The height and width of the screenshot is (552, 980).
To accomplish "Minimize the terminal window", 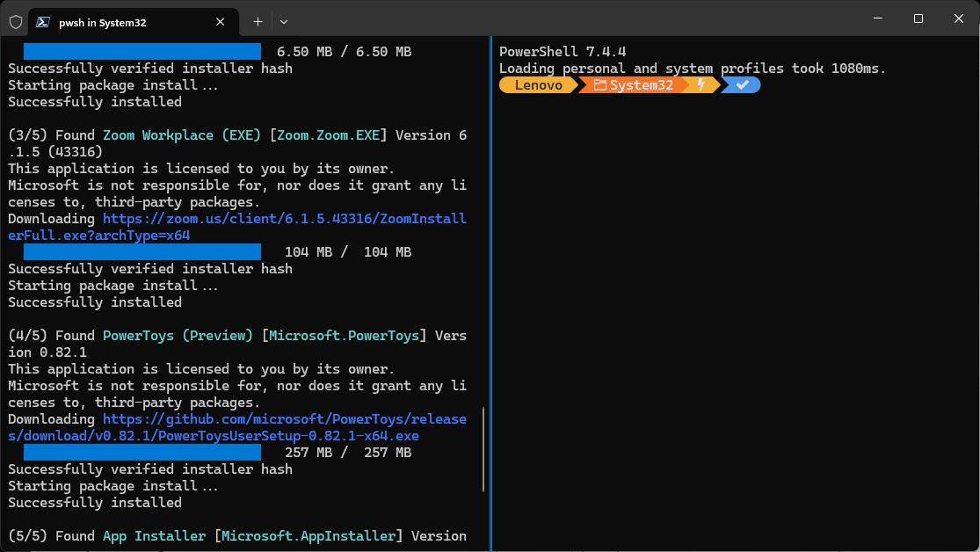I will (878, 18).
